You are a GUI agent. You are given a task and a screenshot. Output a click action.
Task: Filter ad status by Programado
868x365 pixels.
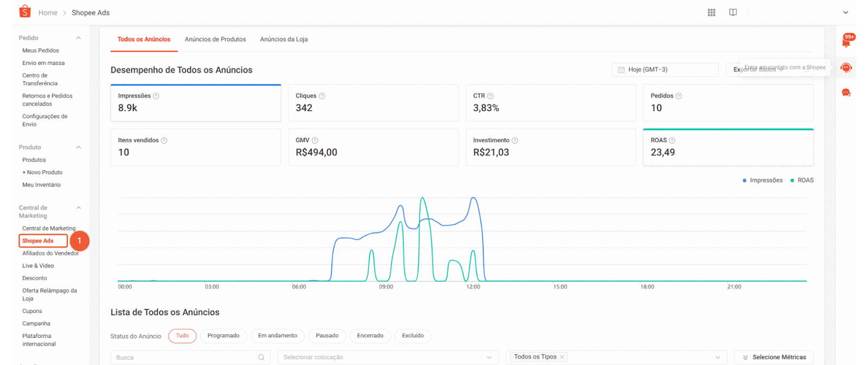tap(224, 336)
